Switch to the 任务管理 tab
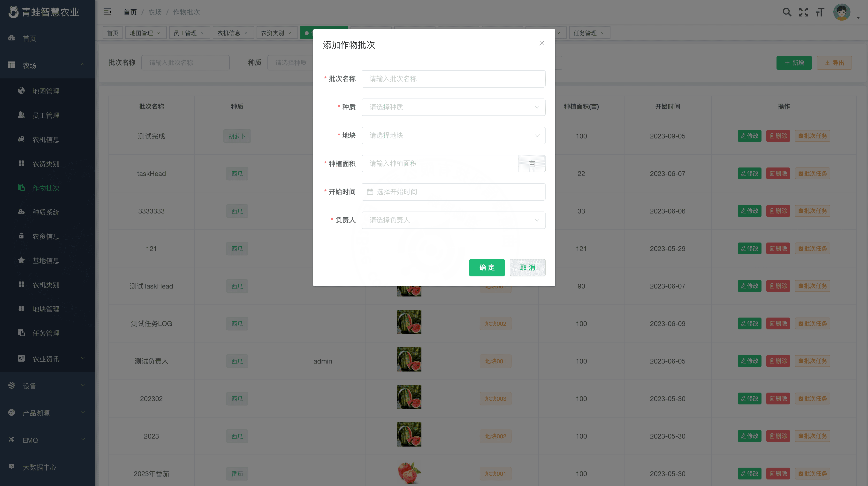The height and width of the screenshot is (486, 868). point(589,33)
